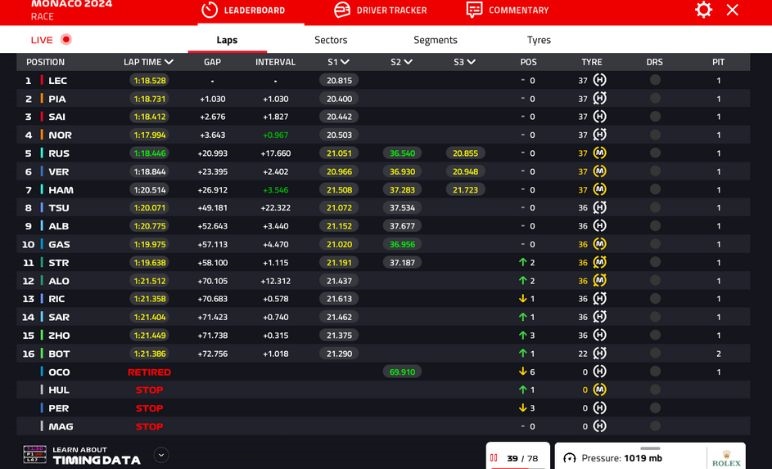Click the Timing Data logo icon
Image resolution: width=772 pixels, height=469 pixels.
34,455
